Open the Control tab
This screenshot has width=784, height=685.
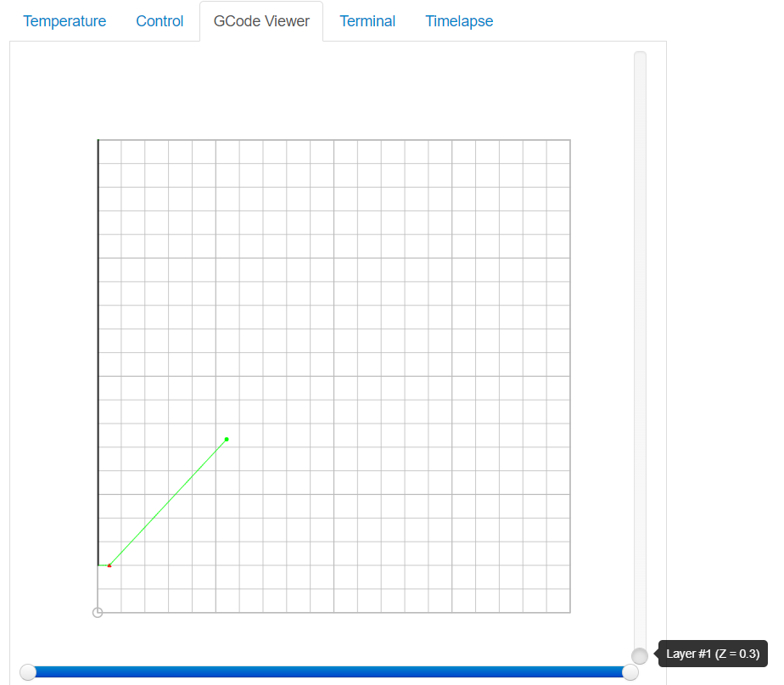160,20
